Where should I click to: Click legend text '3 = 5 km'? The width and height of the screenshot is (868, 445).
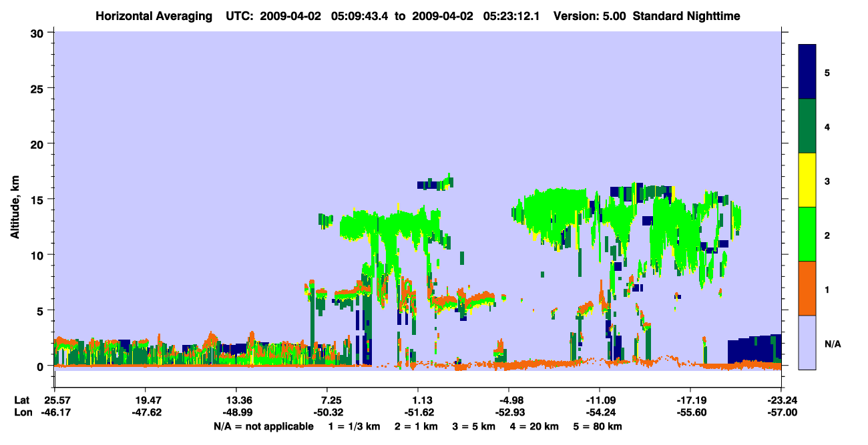tap(475, 426)
